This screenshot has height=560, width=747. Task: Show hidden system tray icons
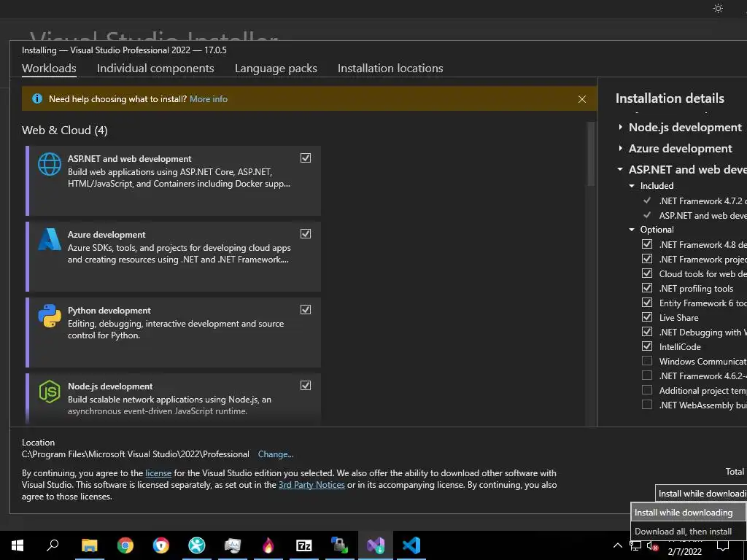tap(617, 545)
